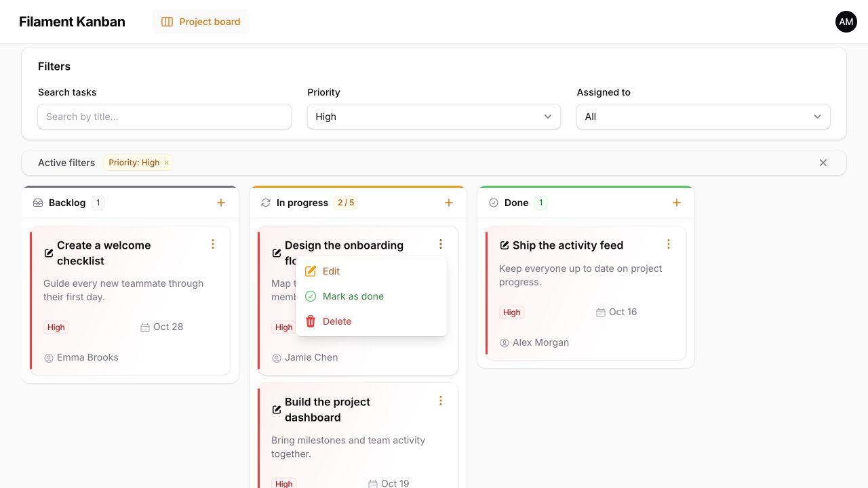The image size is (868, 488).
Task: Open options menu for Design the onboarding card
Action: pos(441,244)
